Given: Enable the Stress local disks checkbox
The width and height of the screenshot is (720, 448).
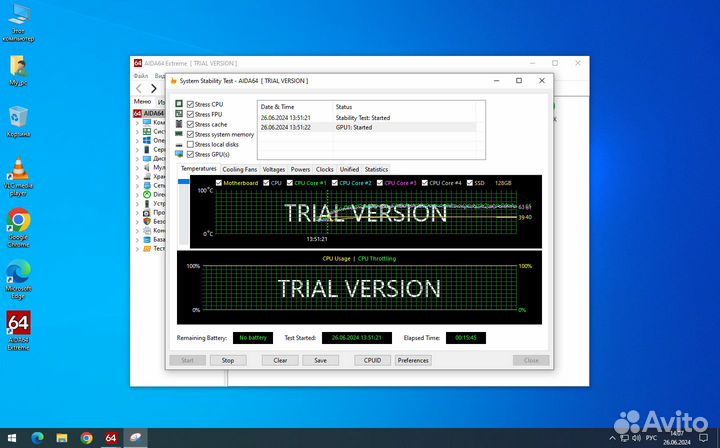Looking at the screenshot, I should (x=190, y=145).
